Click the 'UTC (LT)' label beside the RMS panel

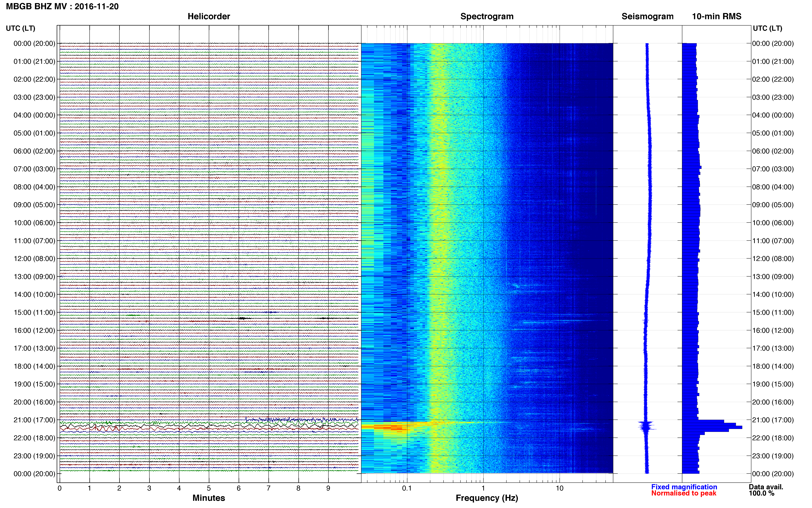pyautogui.click(x=767, y=28)
